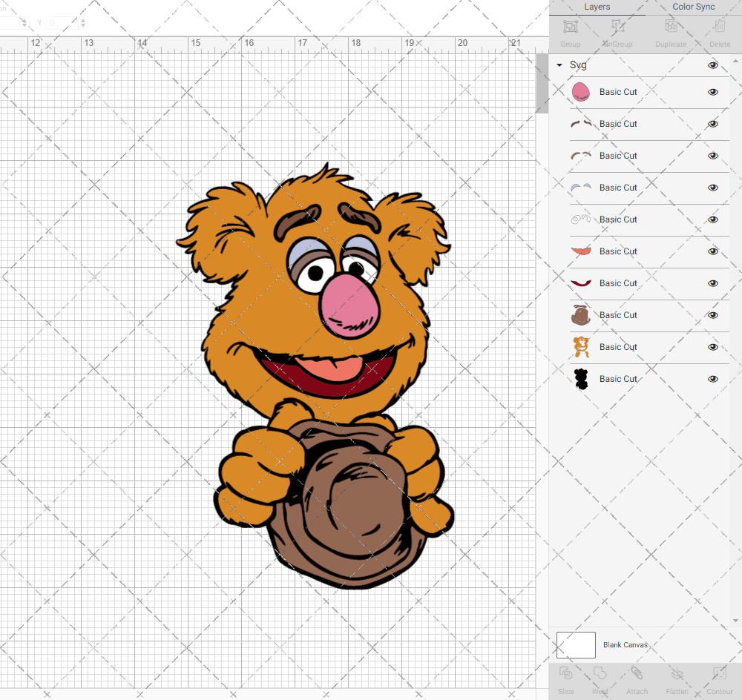
Task: Hide the tongue Basic Cut layer
Action: tap(712, 251)
